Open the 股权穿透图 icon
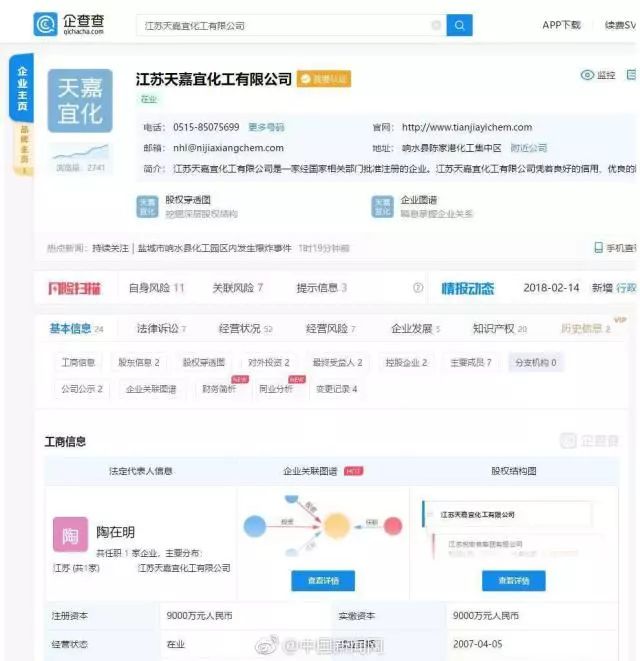640x661 pixels. [147, 206]
